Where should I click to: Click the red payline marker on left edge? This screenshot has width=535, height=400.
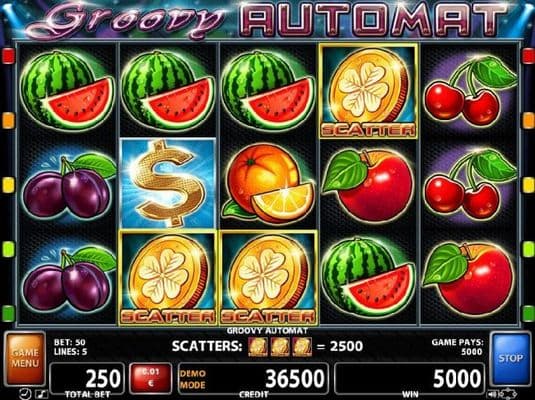click(9, 56)
